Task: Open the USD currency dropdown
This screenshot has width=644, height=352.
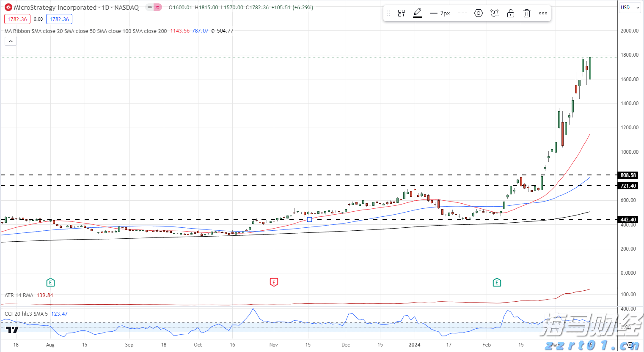Action: coord(630,7)
